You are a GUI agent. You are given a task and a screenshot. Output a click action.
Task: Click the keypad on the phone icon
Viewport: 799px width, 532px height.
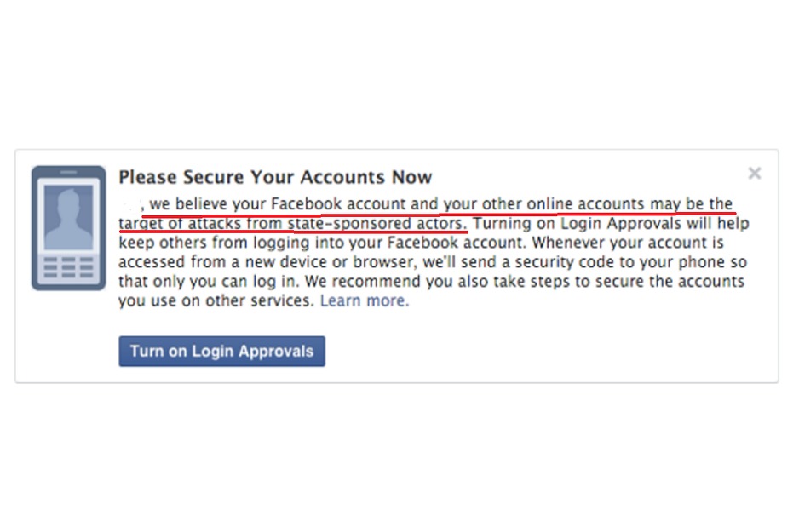point(69,267)
